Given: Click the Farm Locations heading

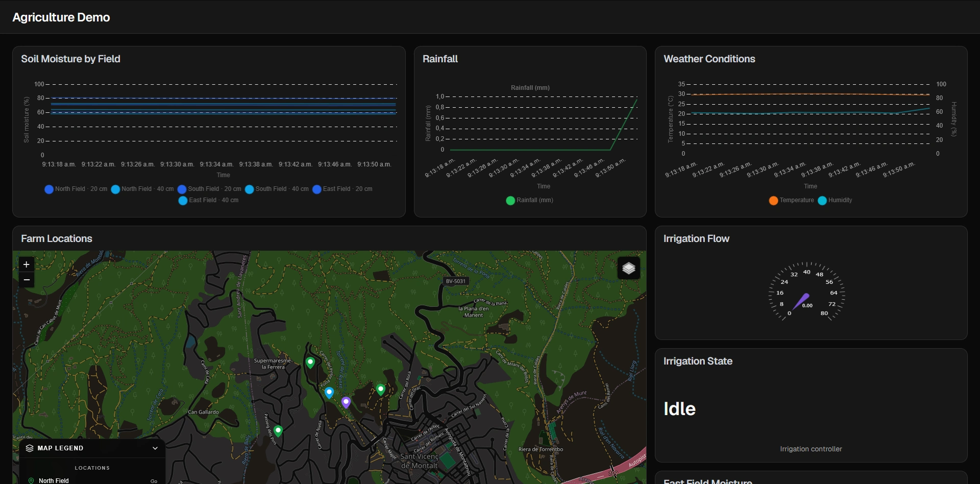Looking at the screenshot, I should (57, 238).
